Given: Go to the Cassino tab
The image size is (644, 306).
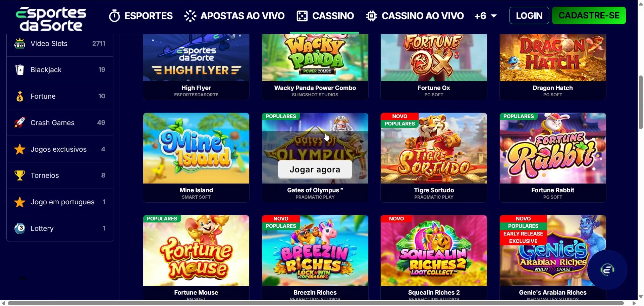Looking at the screenshot, I should coord(325,16).
